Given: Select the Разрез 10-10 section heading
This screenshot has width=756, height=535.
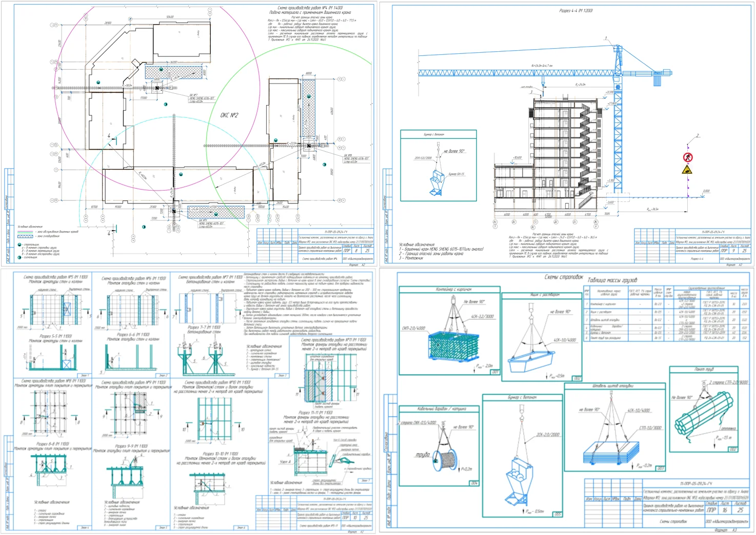Looking at the screenshot, I should click(221, 454).
